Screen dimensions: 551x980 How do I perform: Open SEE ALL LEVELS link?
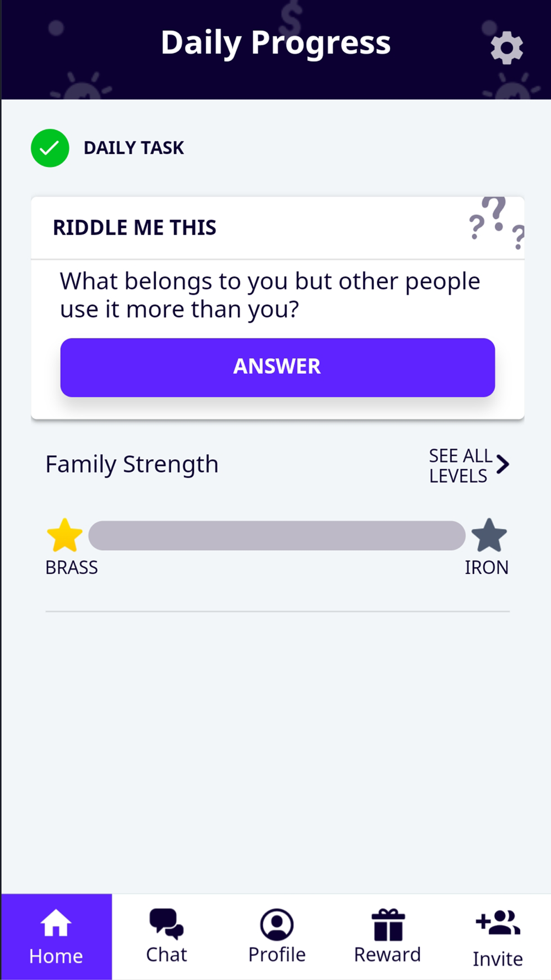[x=461, y=466]
